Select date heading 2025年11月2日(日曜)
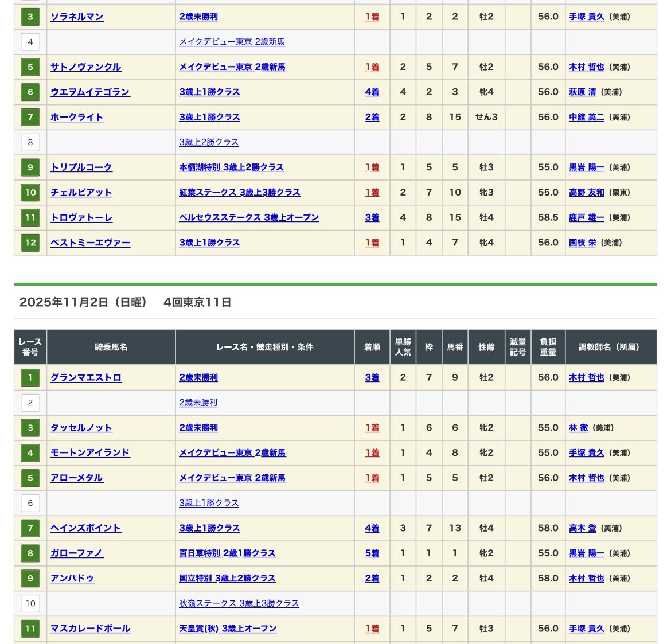671x644 pixels. point(83,303)
